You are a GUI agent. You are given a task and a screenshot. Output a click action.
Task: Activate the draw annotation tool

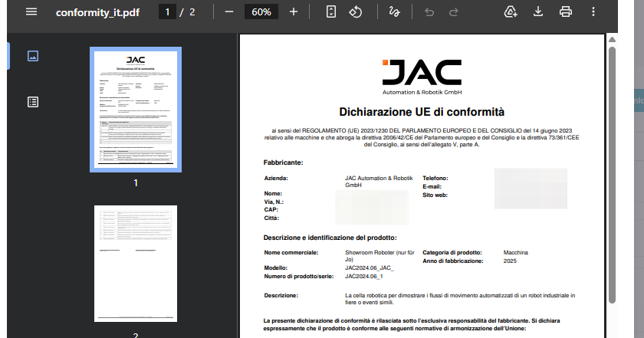[394, 12]
